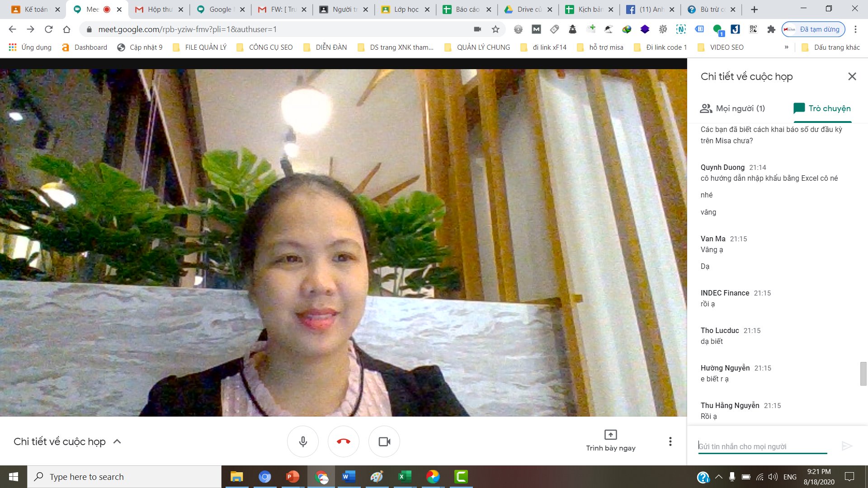Select the Trò chuyện chat tab
The height and width of the screenshot is (488, 868).
pos(822,108)
